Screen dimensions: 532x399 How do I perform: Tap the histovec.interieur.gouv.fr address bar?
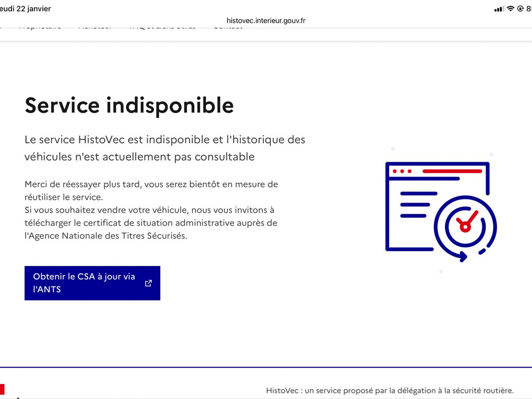(266, 20)
